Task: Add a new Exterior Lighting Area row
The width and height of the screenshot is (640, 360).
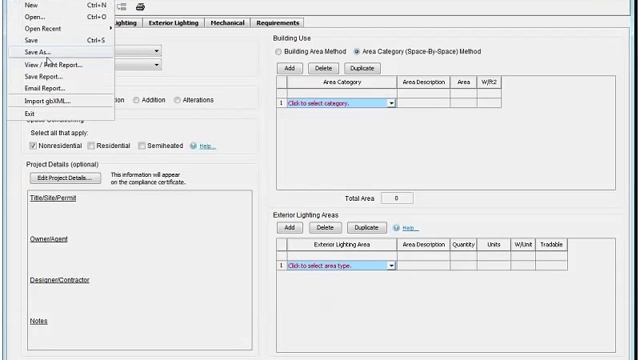Action: point(290,228)
